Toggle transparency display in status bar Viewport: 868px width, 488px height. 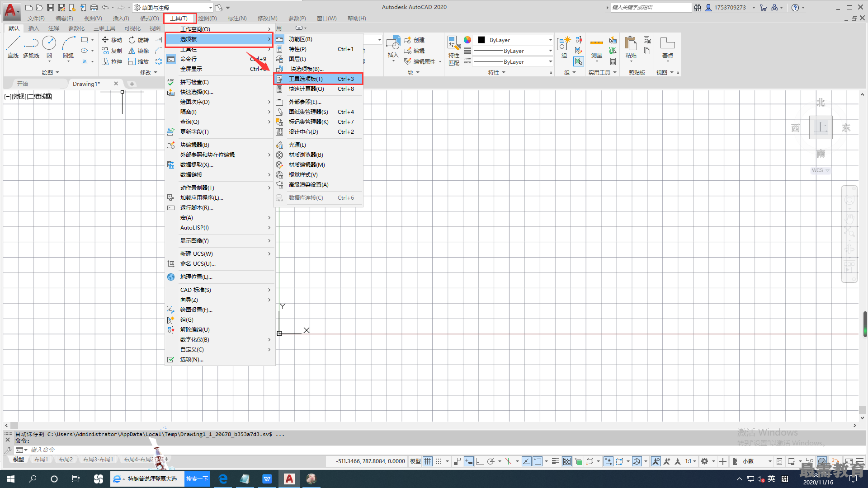[x=566, y=461]
